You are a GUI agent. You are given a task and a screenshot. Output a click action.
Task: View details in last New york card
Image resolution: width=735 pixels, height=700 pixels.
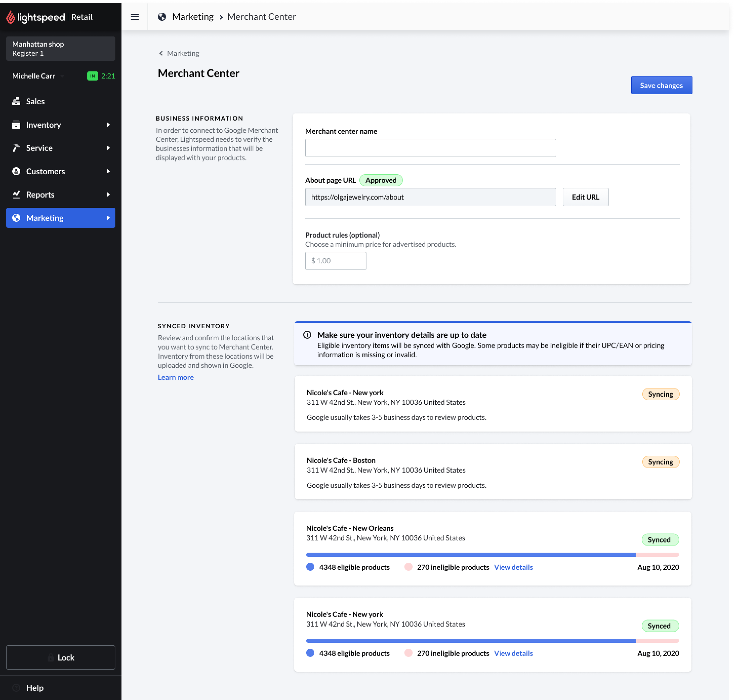pos(513,653)
